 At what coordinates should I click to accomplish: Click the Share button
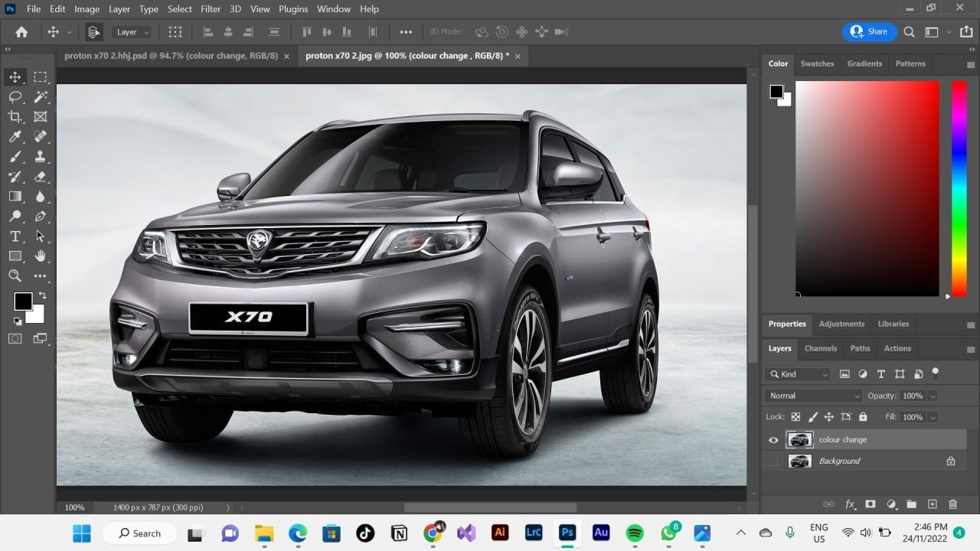(869, 32)
